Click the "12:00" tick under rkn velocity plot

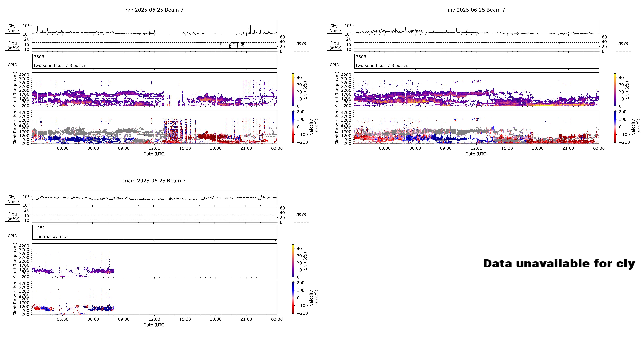(154, 148)
